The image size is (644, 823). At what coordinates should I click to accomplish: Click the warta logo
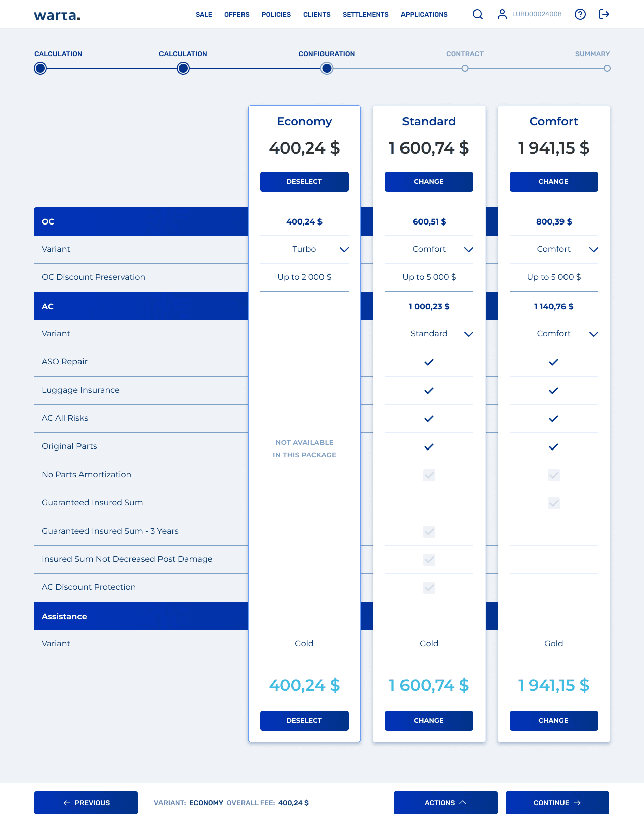click(57, 15)
